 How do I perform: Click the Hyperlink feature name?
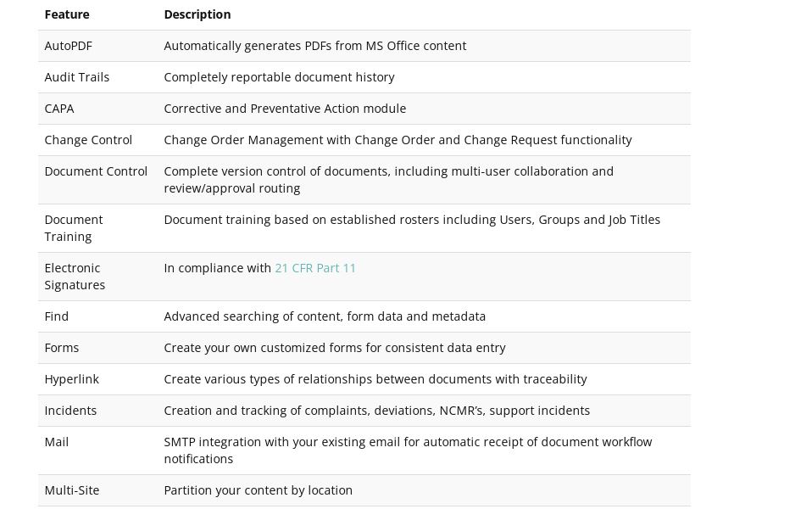[71, 379]
